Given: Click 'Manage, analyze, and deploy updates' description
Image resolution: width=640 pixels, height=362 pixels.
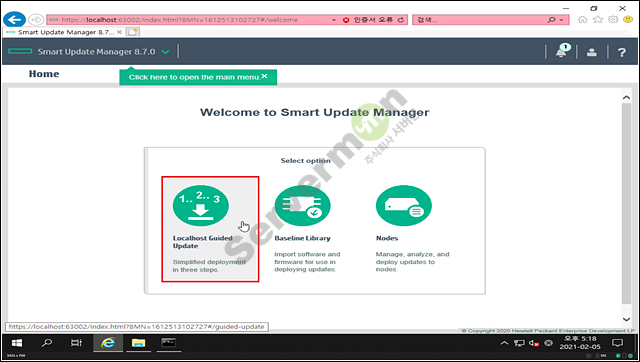Looking at the screenshot, I should pos(412,262).
